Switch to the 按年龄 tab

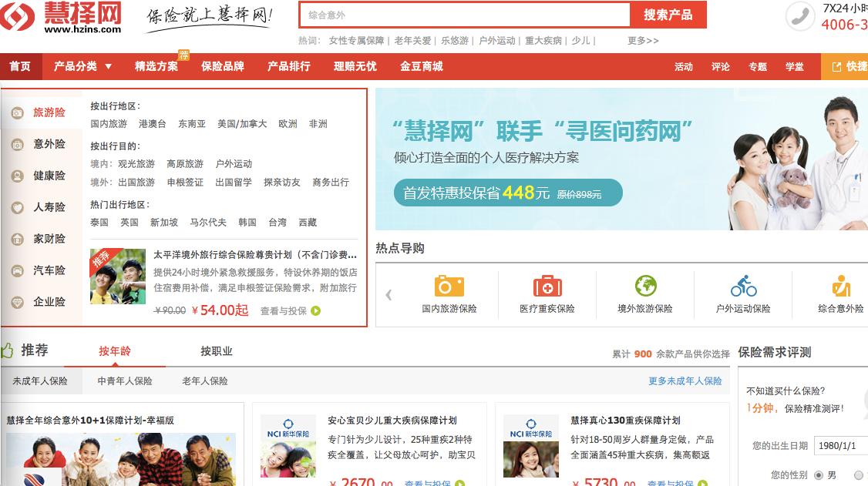(x=115, y=351)
